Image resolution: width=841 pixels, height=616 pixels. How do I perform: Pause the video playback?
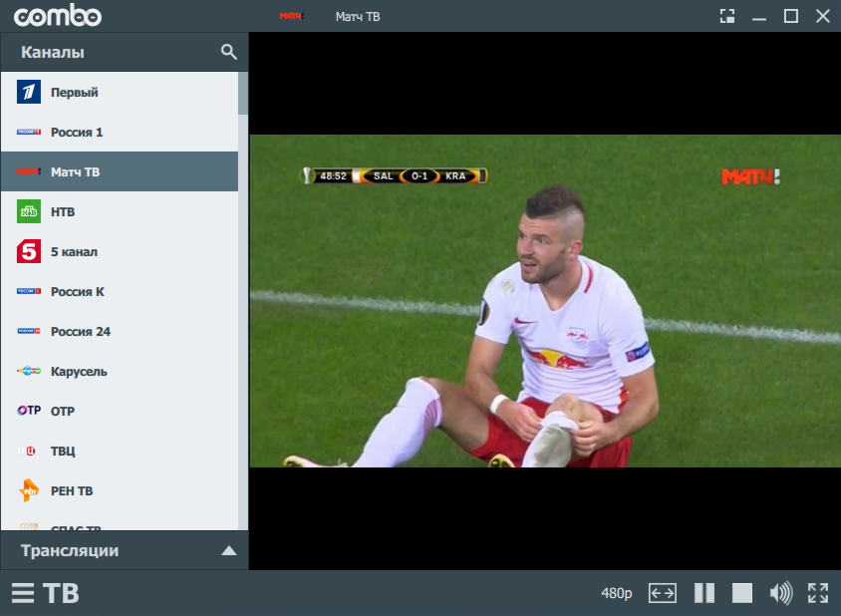(704, 593)
